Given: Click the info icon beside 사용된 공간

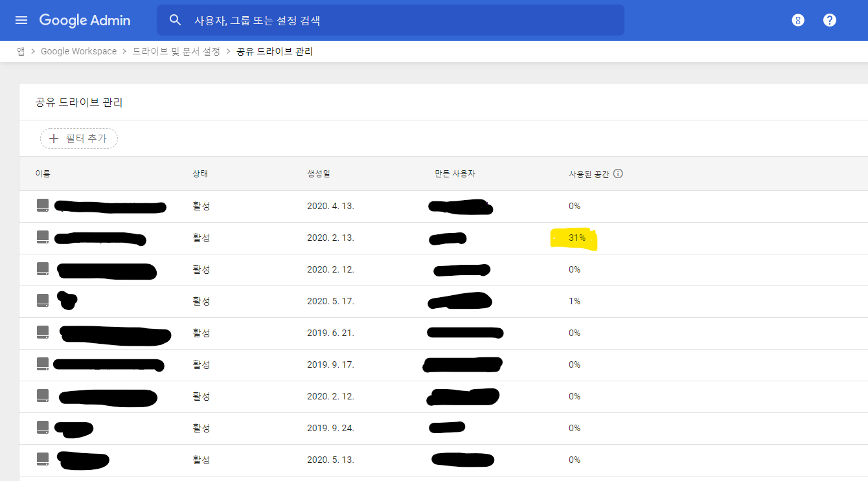Looking at the screenshot, I should (618, 173).
